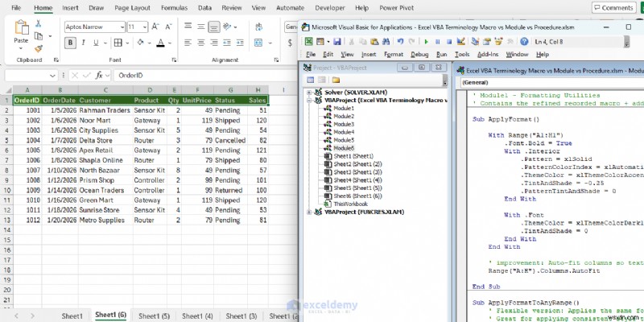Increase font size with the large A icon
644x322 pixels.
[x=155, y=27]
